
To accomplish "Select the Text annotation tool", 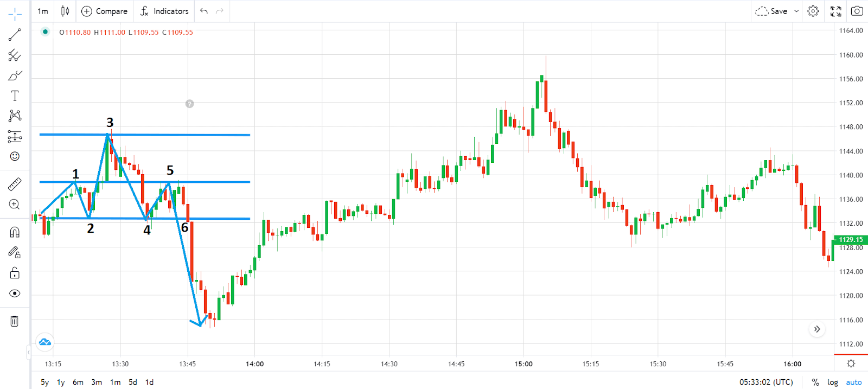I will click(15, 96).
